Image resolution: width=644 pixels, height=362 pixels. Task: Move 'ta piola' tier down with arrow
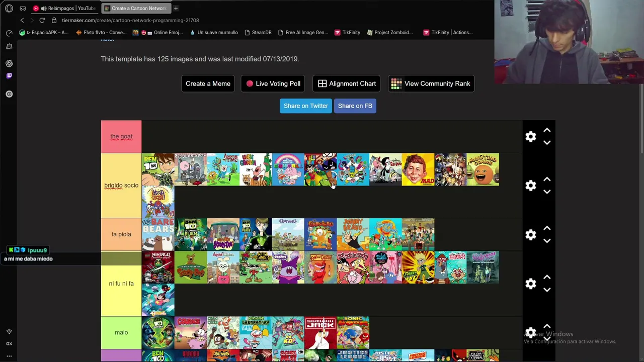tap(547, 241)
